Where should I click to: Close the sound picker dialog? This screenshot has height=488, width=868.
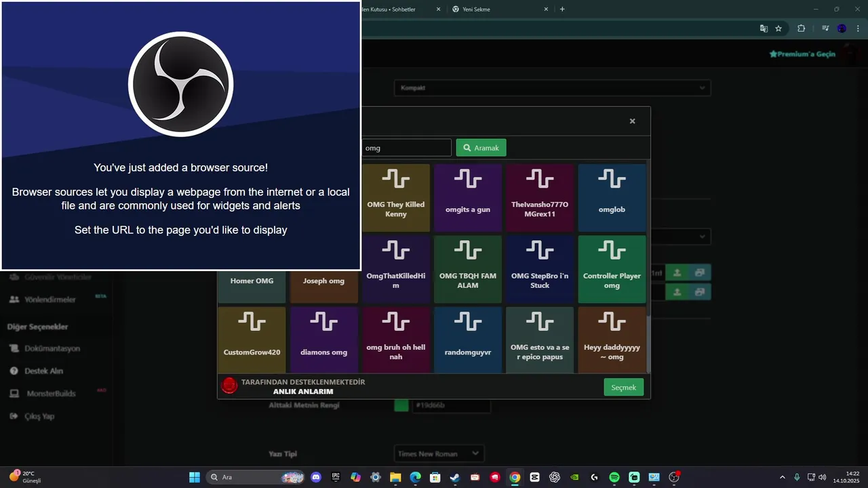point(632,121)
